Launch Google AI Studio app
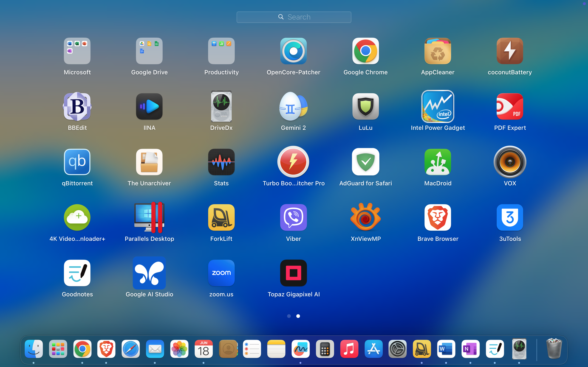Screen dimensions: 588x367 point(149,273)
